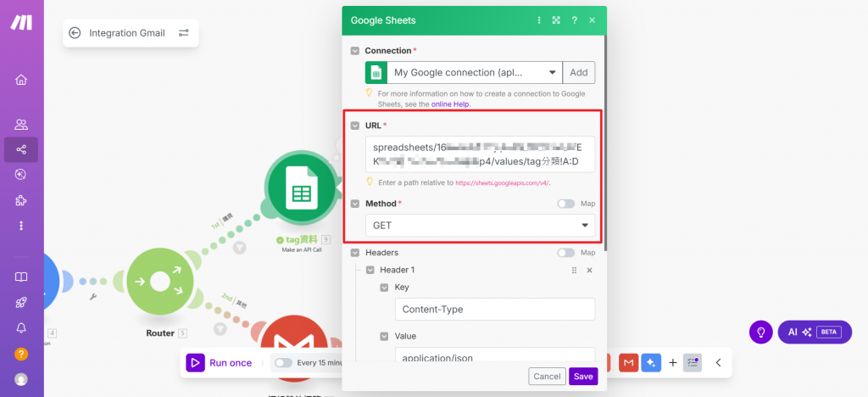Collapse the Headers section arrow
The image size is (868, 397).
(x=355, y=253)
